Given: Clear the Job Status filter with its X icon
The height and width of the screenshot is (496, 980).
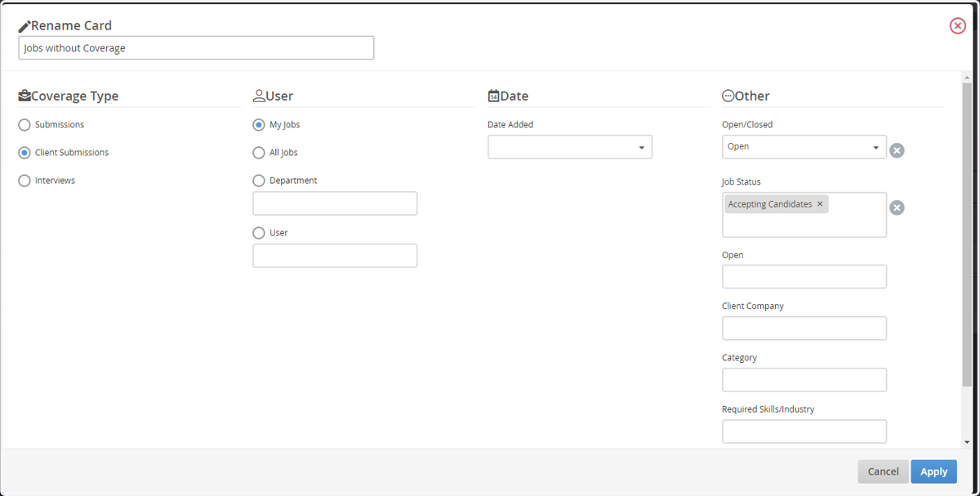Looking at the screenshot, I should click(897, 208).
